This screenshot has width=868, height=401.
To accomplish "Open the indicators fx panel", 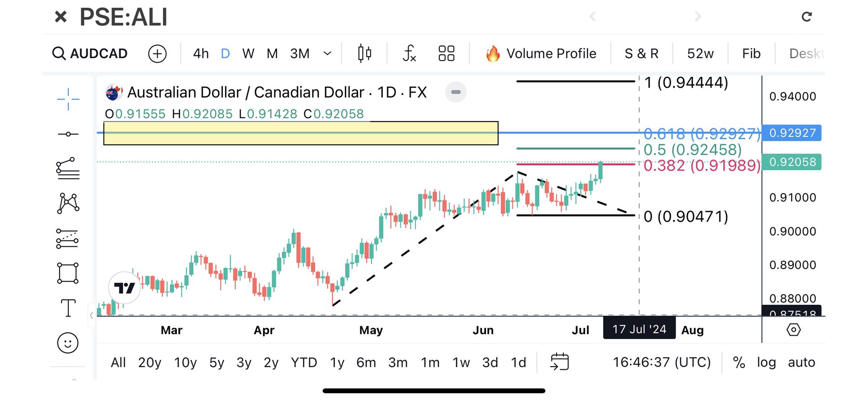I will pyautogui.click(x=408, y=53).
